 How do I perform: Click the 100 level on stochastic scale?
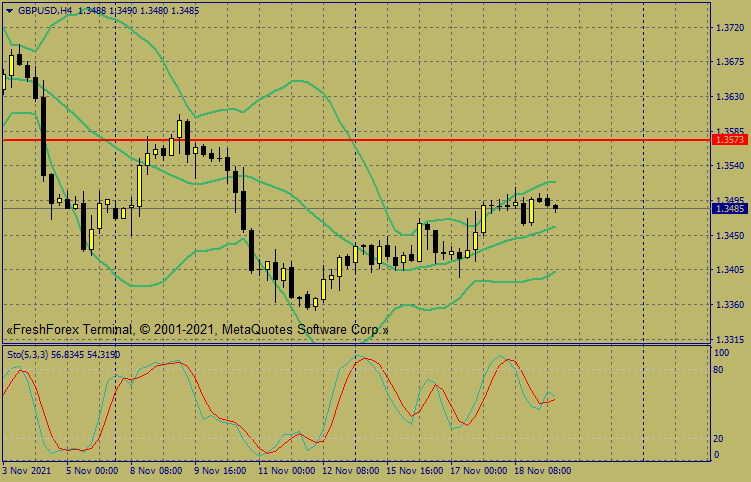(721, 353)
